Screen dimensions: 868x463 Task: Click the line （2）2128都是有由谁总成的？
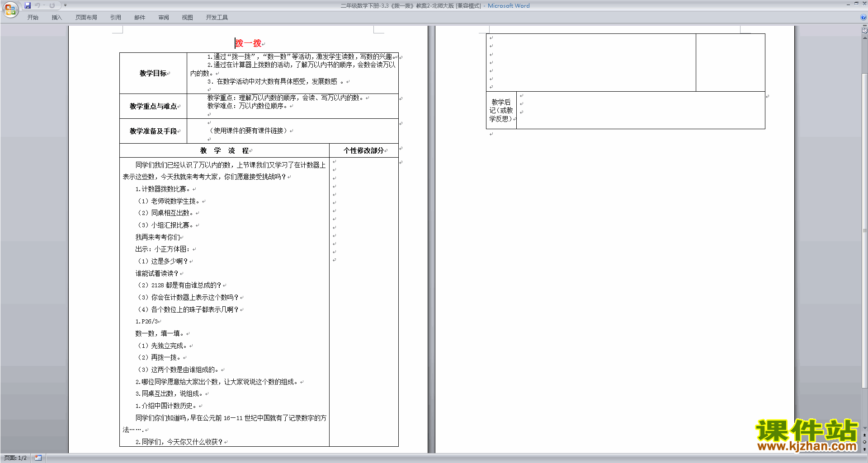click(x=179, y=285)
